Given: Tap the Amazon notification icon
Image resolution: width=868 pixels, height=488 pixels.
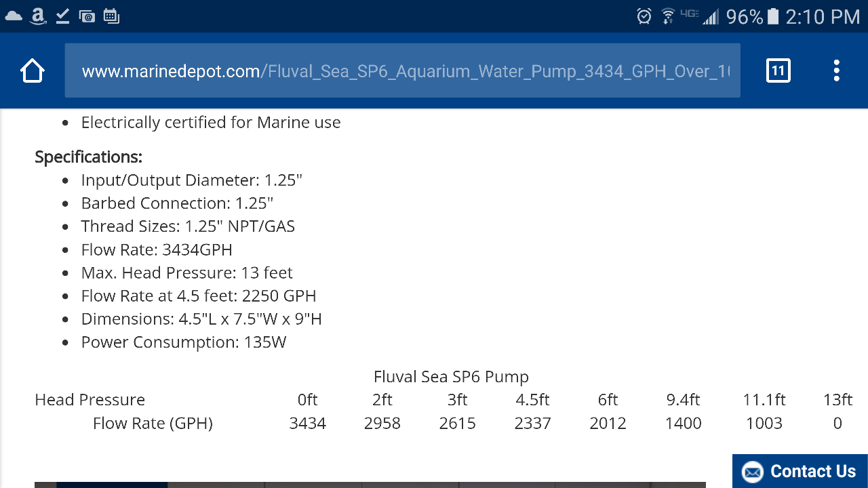Looking at the screenshot, I should pyautogui.click(x=38, y=16).
